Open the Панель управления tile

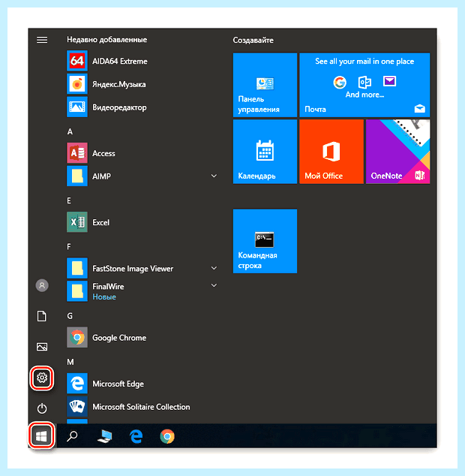(x=265, y=85)
